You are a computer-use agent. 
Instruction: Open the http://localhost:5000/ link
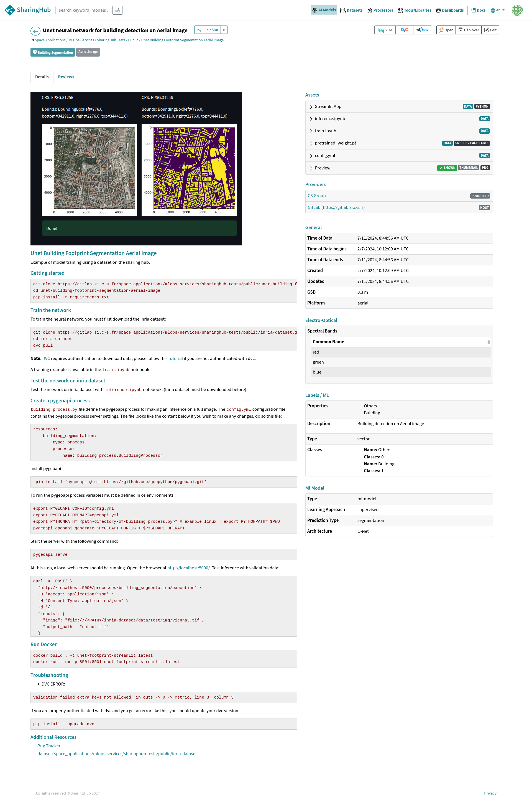click(188, 568)
